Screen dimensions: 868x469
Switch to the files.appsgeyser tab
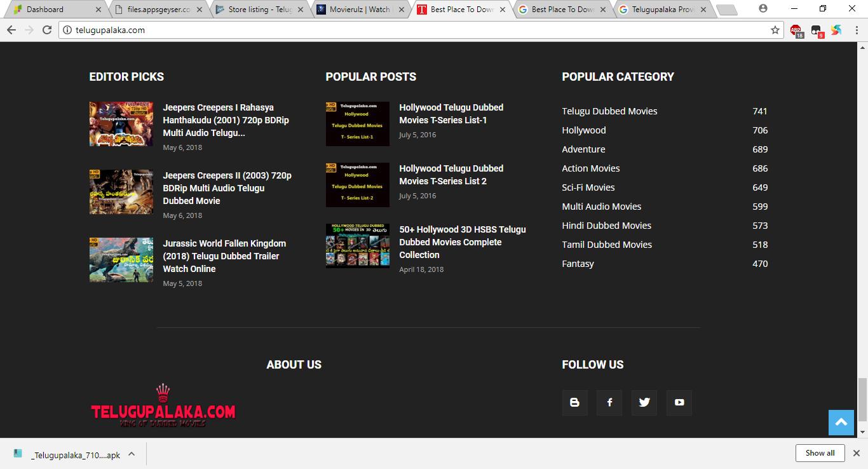point(159,10)
